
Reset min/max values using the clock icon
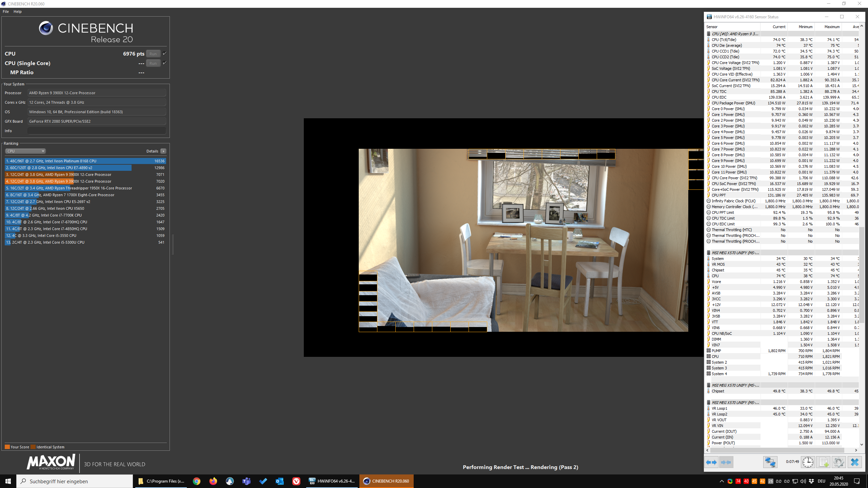[x=808, y=462]
